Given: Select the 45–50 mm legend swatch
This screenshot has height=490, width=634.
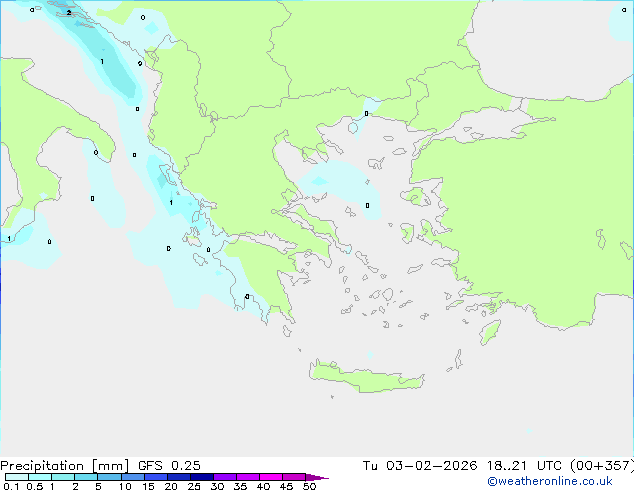Looking at the screenshot, I should coord(294,477).
